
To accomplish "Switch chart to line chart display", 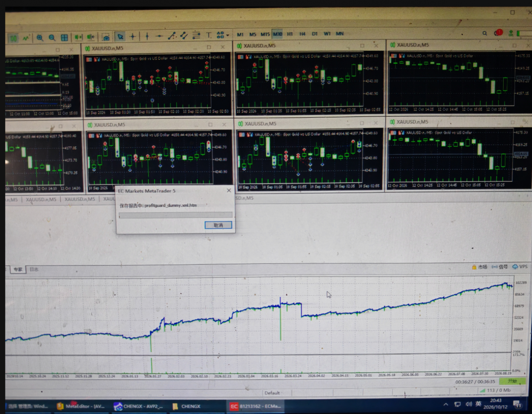I will point(26,37).
